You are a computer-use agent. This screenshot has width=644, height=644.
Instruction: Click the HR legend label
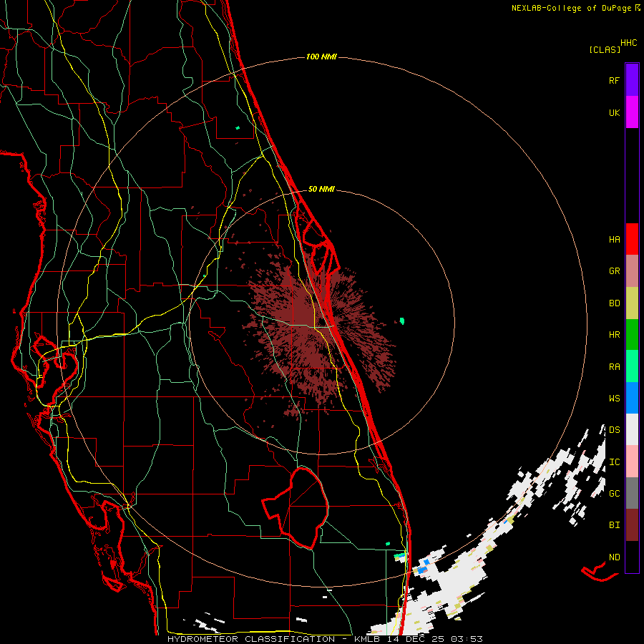coord(614,335)
